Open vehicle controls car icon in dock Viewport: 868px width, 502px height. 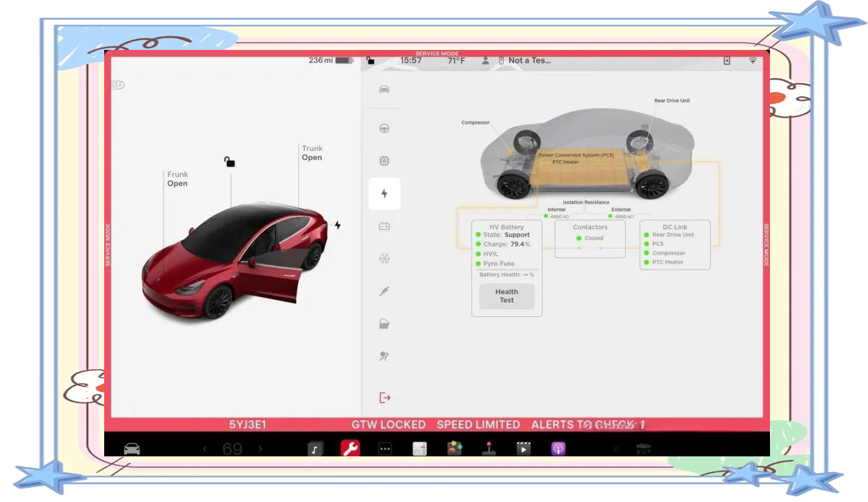pos(132,449)
